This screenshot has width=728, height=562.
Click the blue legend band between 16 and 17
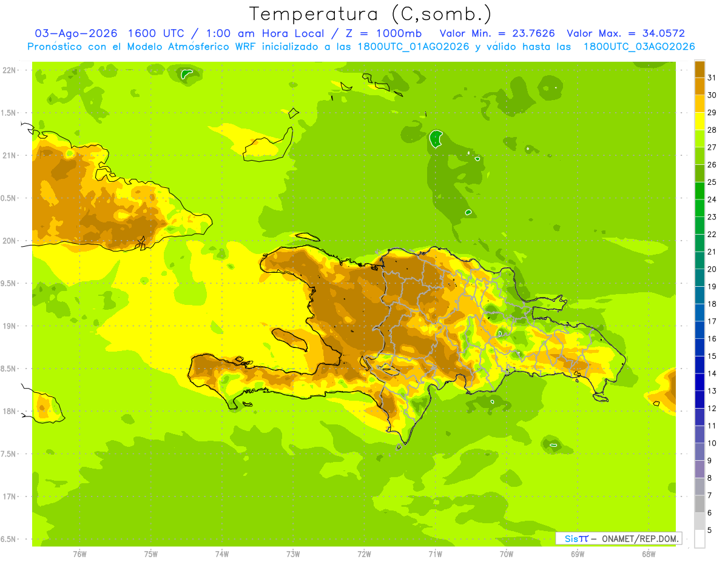point(699,330)
